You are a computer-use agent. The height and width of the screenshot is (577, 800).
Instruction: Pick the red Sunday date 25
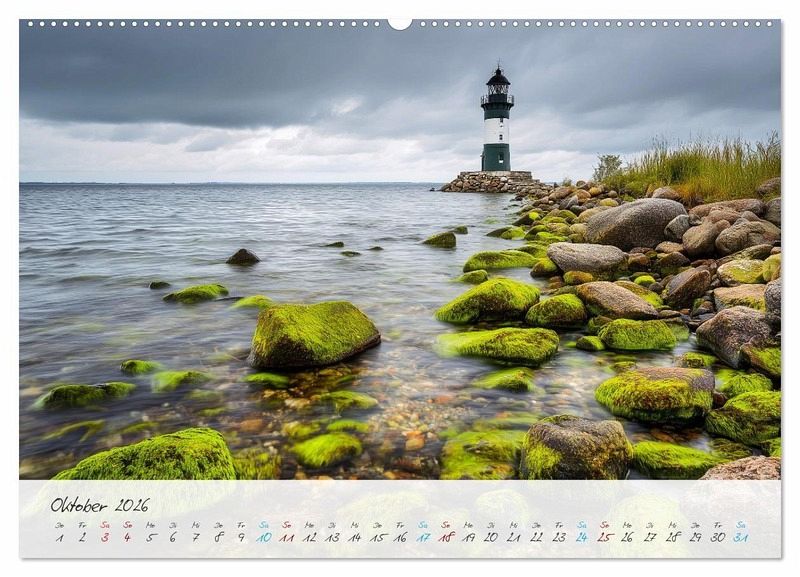(605, 537)
